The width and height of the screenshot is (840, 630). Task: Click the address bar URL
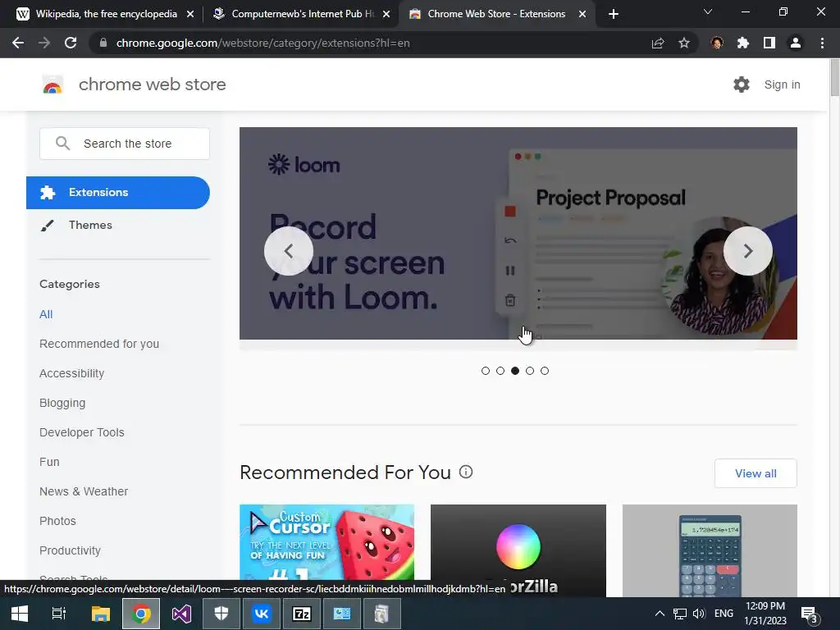click(x=262, y=43)
